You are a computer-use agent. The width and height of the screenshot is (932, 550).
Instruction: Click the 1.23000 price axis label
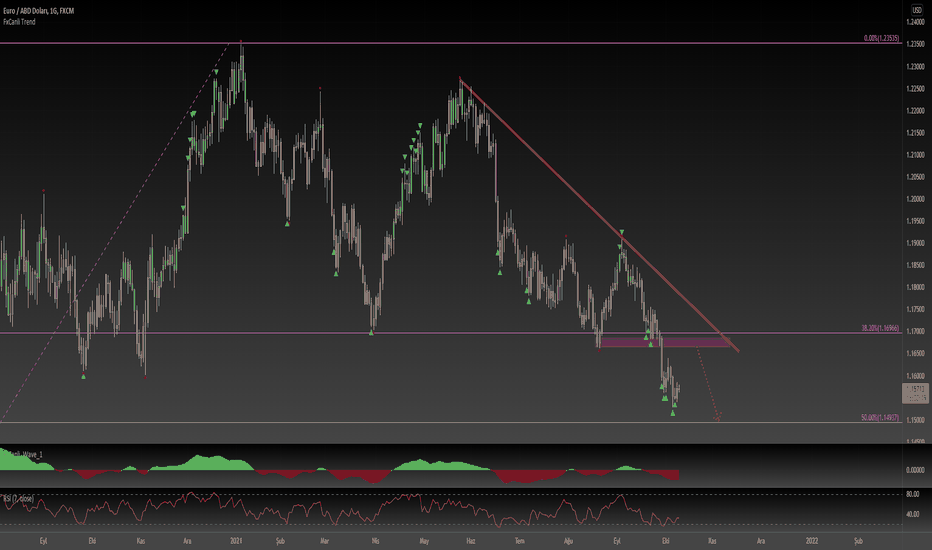click(x=915, y=67)
